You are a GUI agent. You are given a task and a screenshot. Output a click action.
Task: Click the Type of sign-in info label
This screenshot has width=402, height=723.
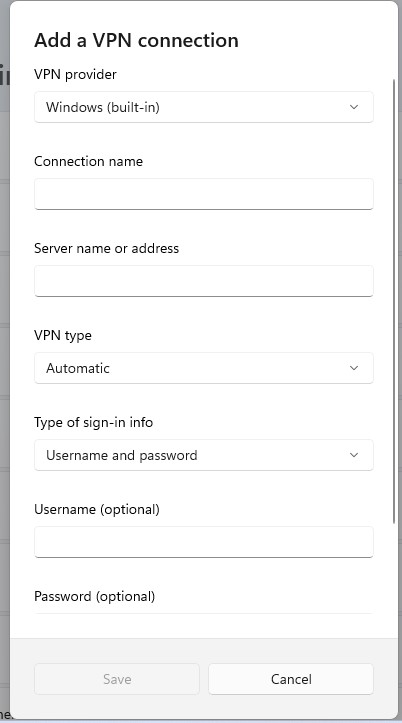click(x=94, y=423)
